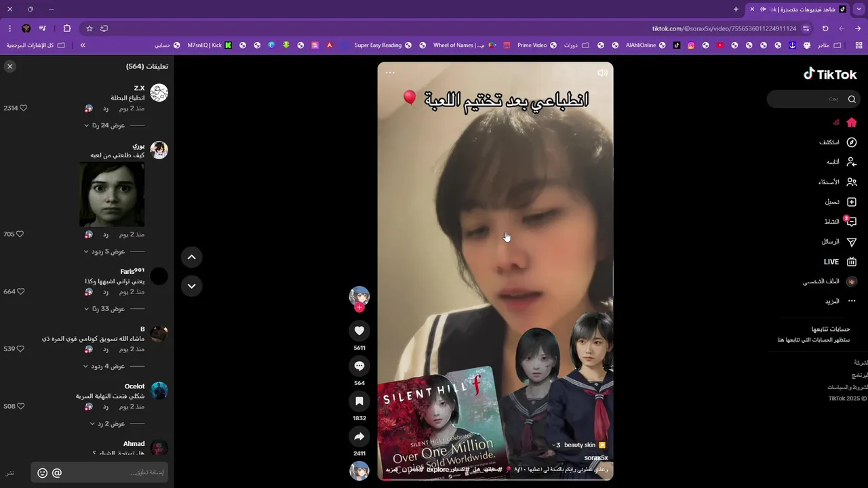The width and height of the screenshot is (868, 488).
Task: Close the TikTok browser tab
Action: tap(752, 9)
